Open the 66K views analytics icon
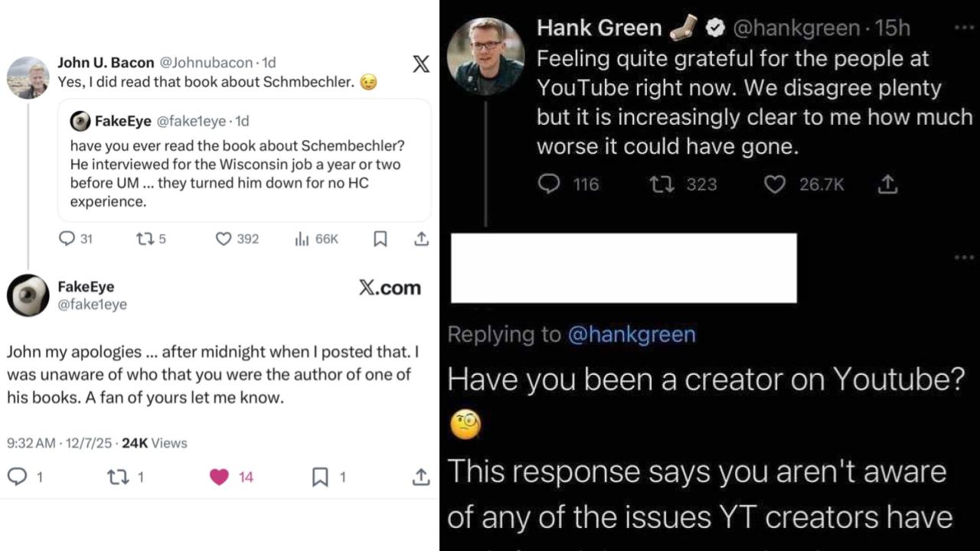The width and height of the screenshot is (980, 551). pos(302,239)
